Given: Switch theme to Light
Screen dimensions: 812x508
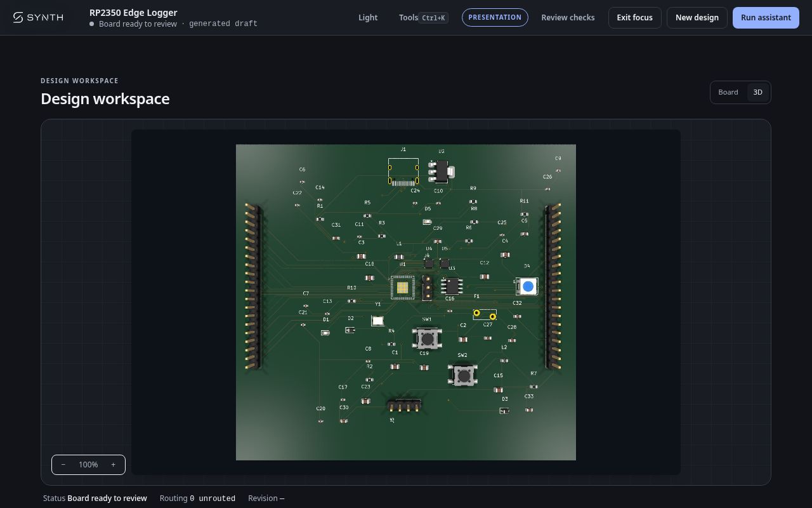Looking at the screenshot, I should 368,18.
